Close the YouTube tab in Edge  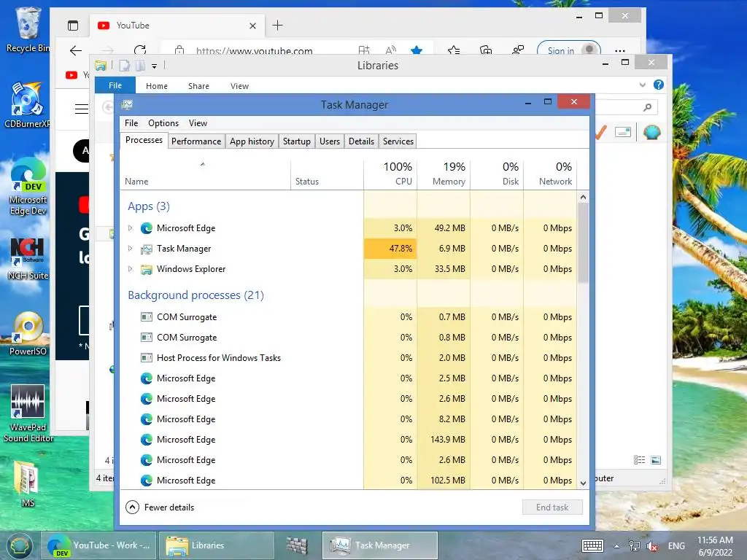click(252, 26)
